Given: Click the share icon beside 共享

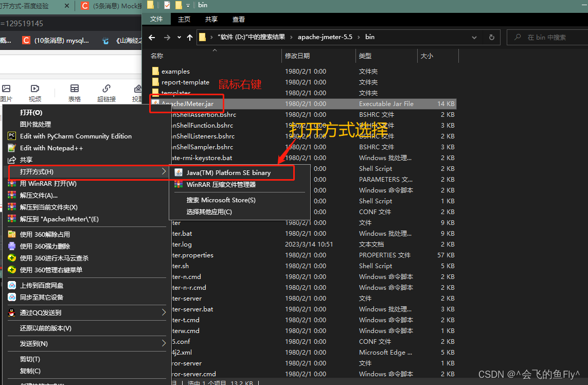Looking at the screenshot, I should (x=12, y=160).
